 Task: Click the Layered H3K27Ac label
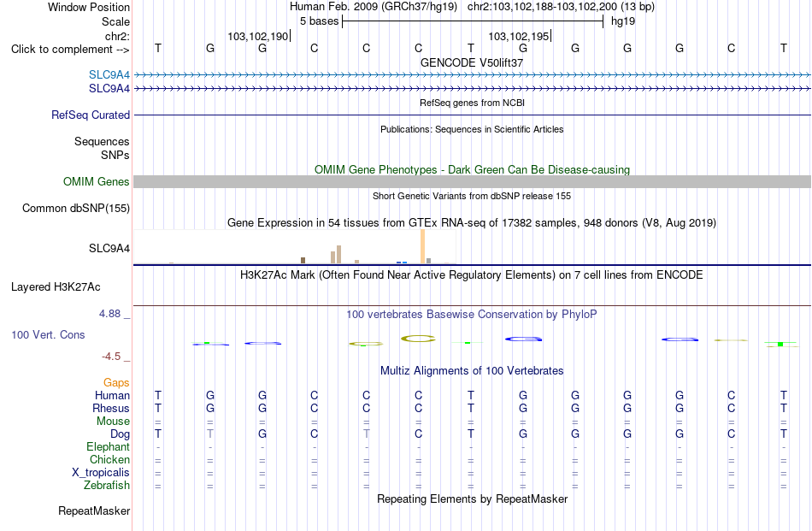coord(56,287)
